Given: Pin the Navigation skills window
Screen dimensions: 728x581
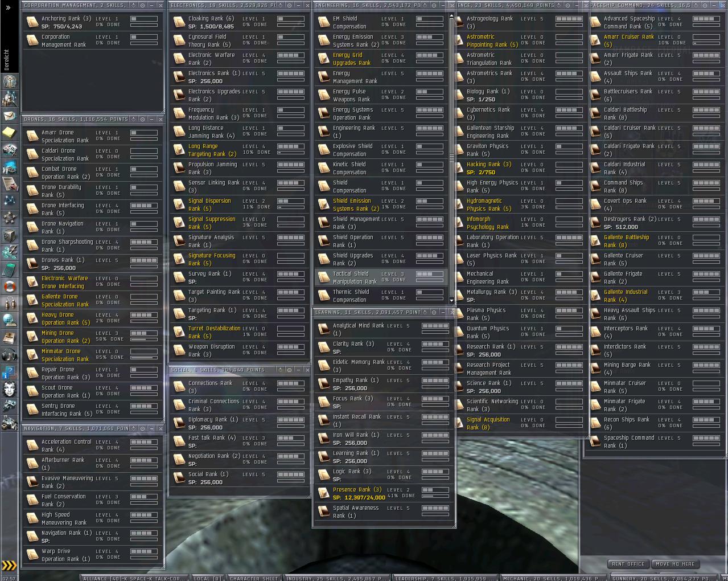Looking at the screenshot, I should (142, 428).
